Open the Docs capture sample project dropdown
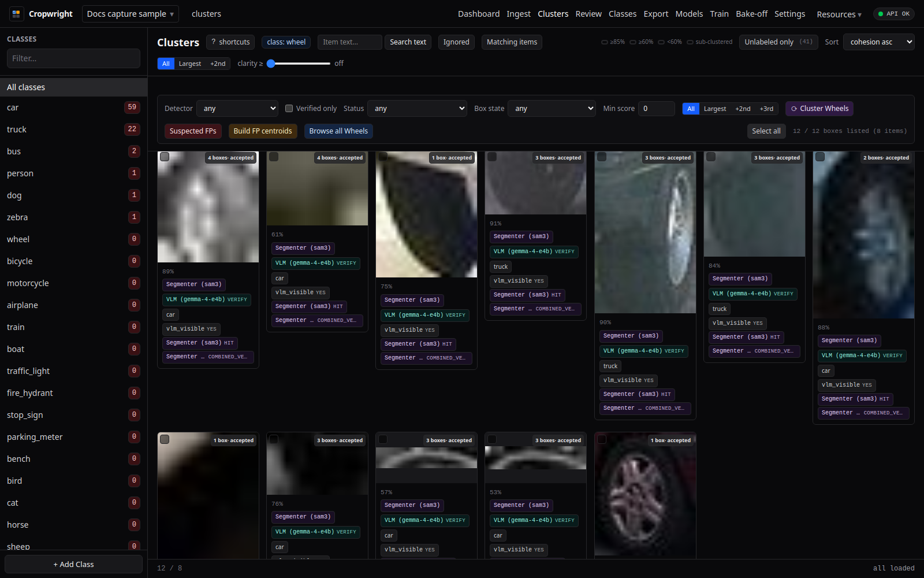 (x=131, y=14)
